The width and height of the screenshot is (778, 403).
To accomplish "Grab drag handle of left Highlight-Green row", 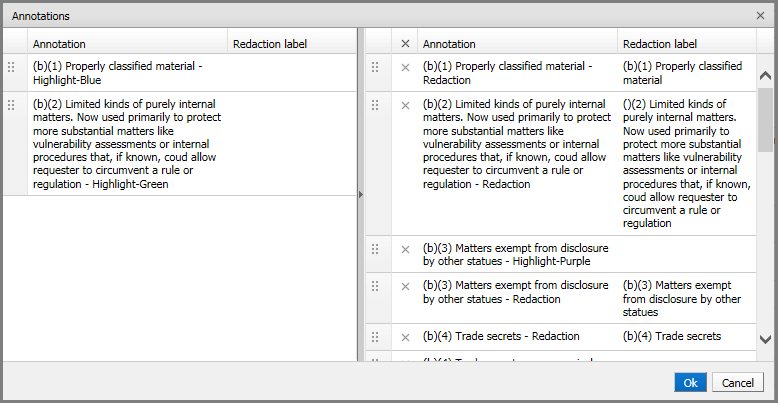I will (x=11, y=105).
